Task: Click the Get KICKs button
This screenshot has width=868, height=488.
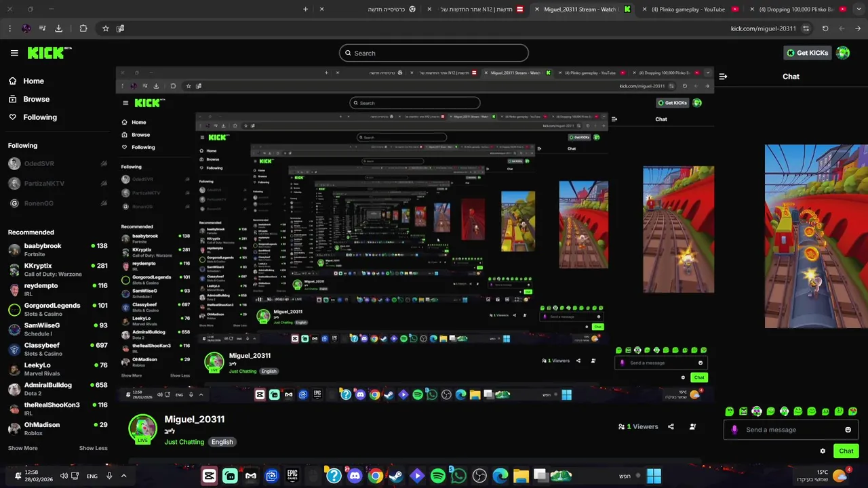Action: click(x=807, y=53)
